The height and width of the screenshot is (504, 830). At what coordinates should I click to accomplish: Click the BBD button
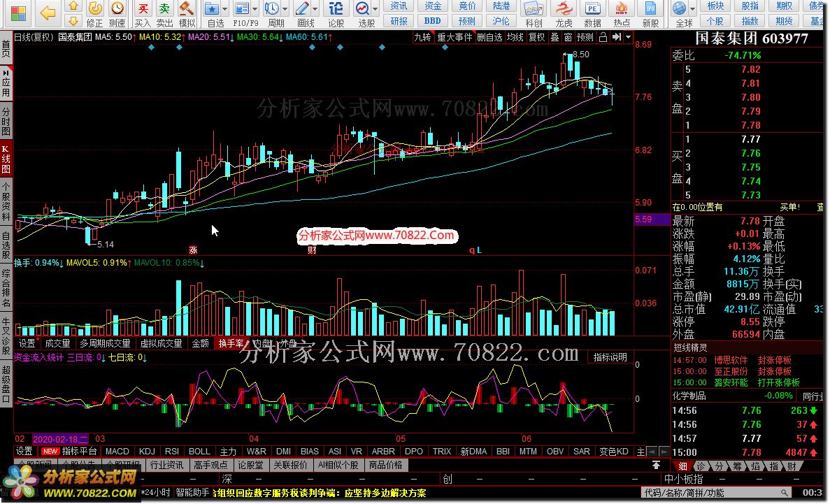432,21
